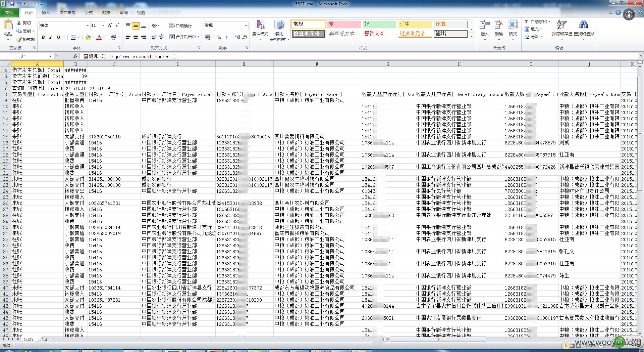The image size is (644, 352).
Task: Open the number format 常规 dropdown
Action: [x=246, y=26]
